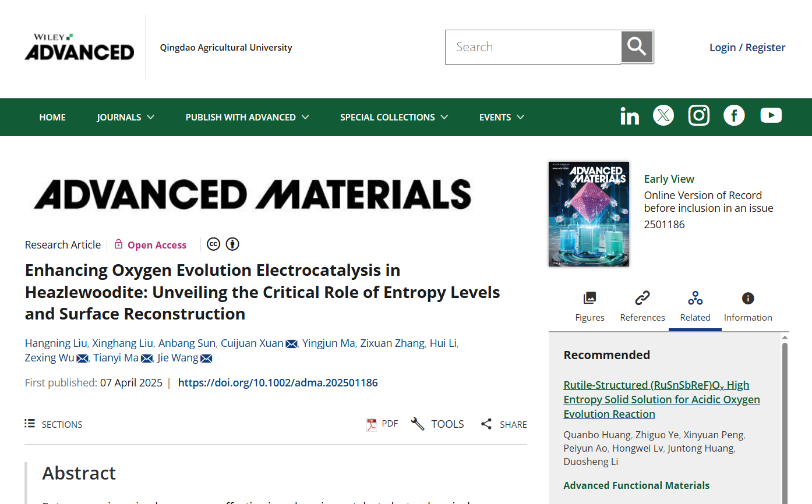Screen dimensions: 812x504
Task: Expand the Events menu
Action: (501, 118)
